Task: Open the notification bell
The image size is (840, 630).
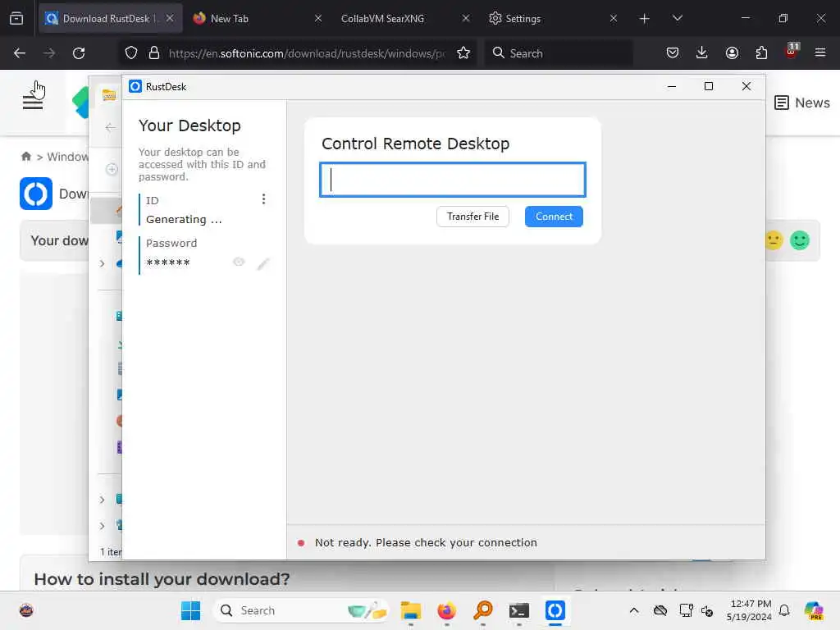Action: tap(784, 610)
